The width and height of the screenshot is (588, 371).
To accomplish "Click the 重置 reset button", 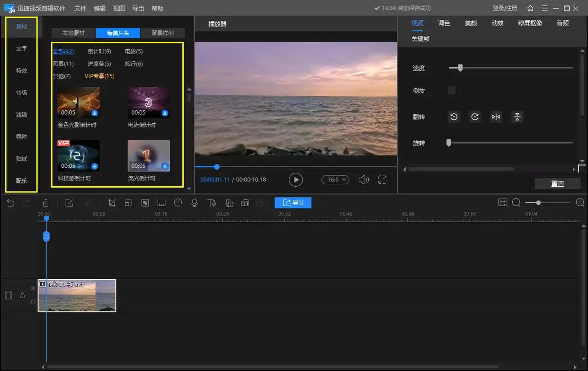I will pos(557,184).
